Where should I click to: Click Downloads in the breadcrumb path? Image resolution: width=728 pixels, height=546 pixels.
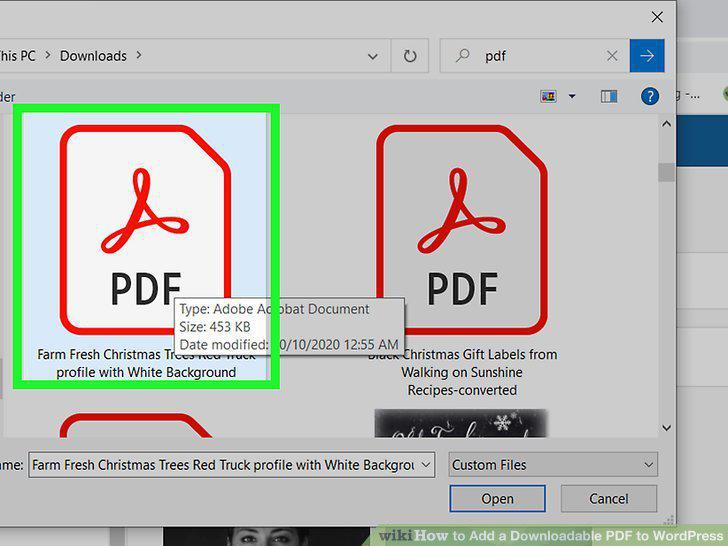click(93, 56)
